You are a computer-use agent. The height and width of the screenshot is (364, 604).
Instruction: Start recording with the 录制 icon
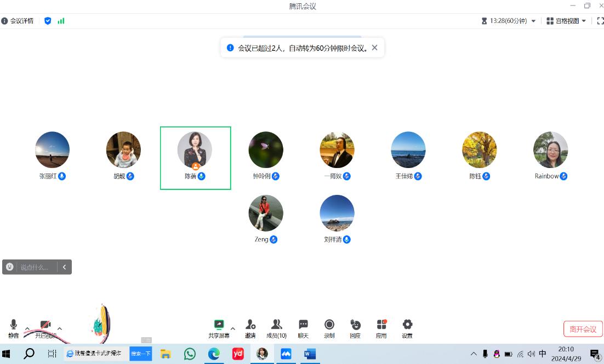pyautogui.click(x=329, y=325)
